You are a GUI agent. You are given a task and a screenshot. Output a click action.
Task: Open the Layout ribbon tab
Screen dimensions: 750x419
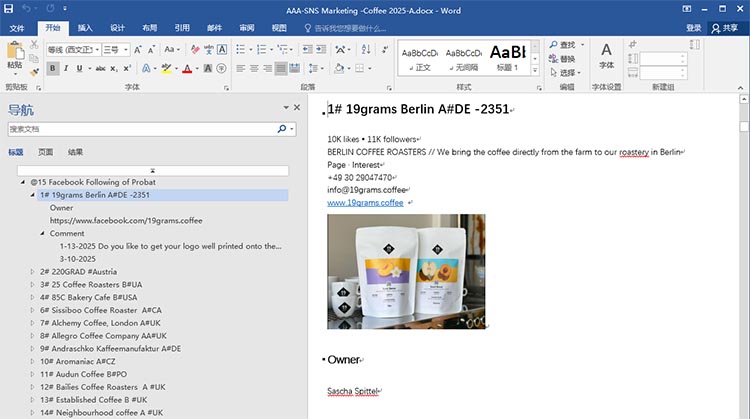pos(150,28)
